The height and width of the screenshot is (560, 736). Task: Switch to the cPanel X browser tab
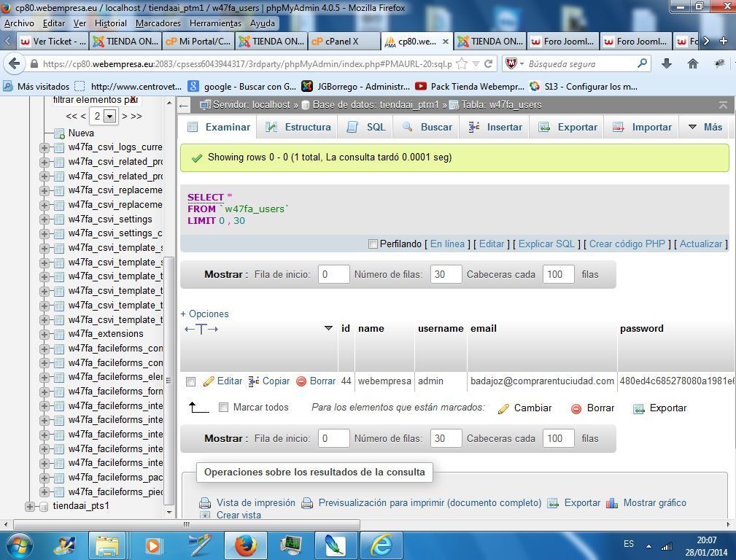tap(344, 42)
